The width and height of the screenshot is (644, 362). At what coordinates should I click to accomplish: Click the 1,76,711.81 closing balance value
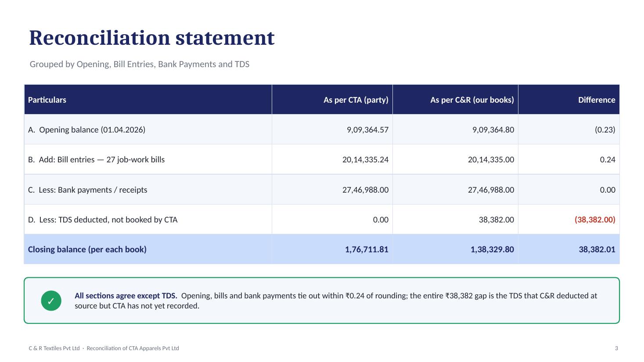367,249
